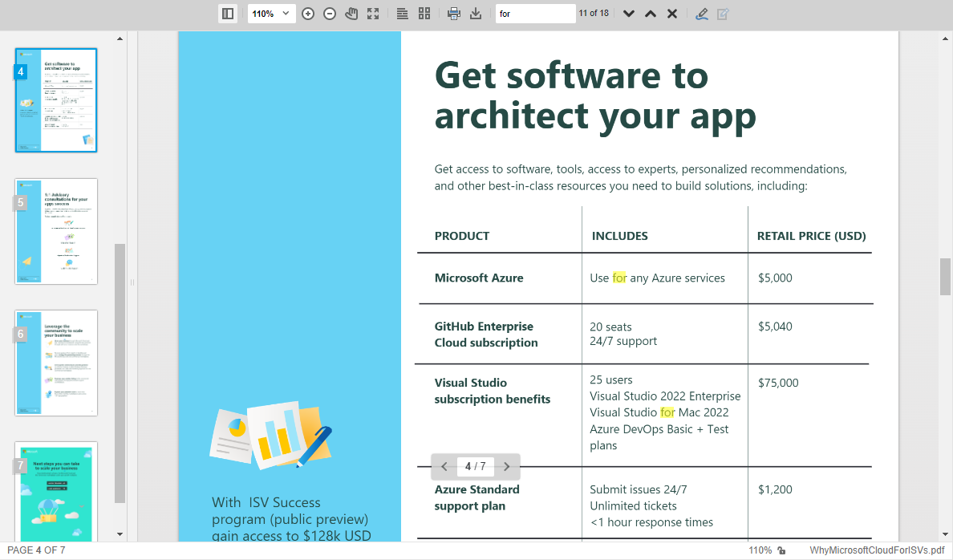Click 'PAGE 4 OF 7' status text
The width and height of the screenshot is (953, 560).
point(36,550)
